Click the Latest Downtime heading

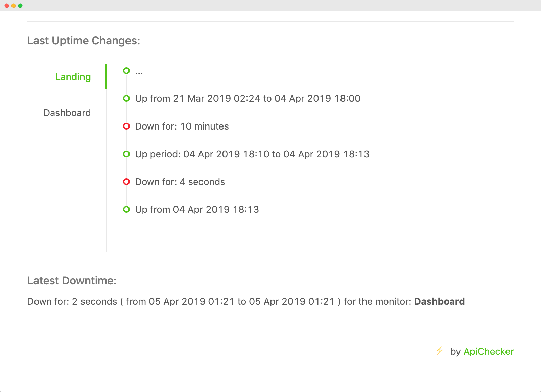click(72, 281)
